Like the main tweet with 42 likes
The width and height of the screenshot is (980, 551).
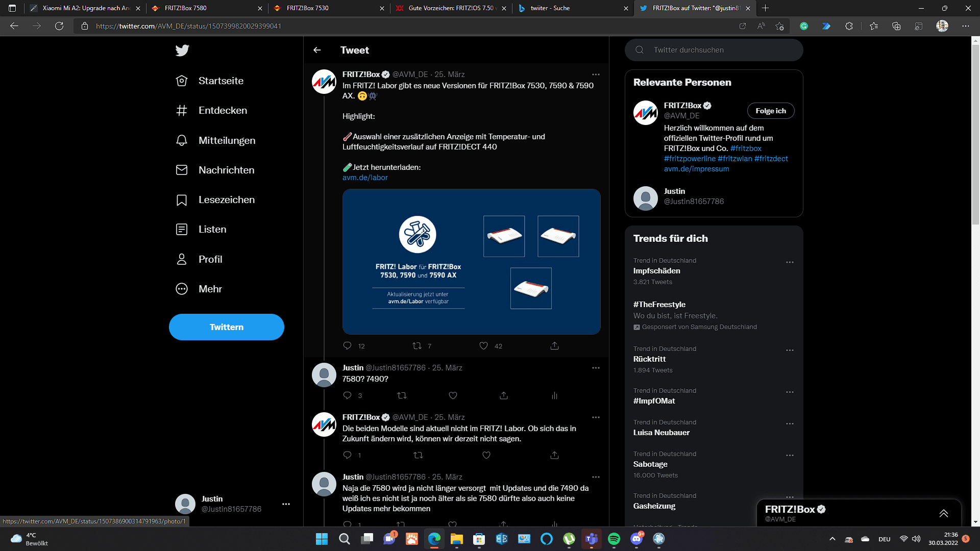(x=484, y=346)
